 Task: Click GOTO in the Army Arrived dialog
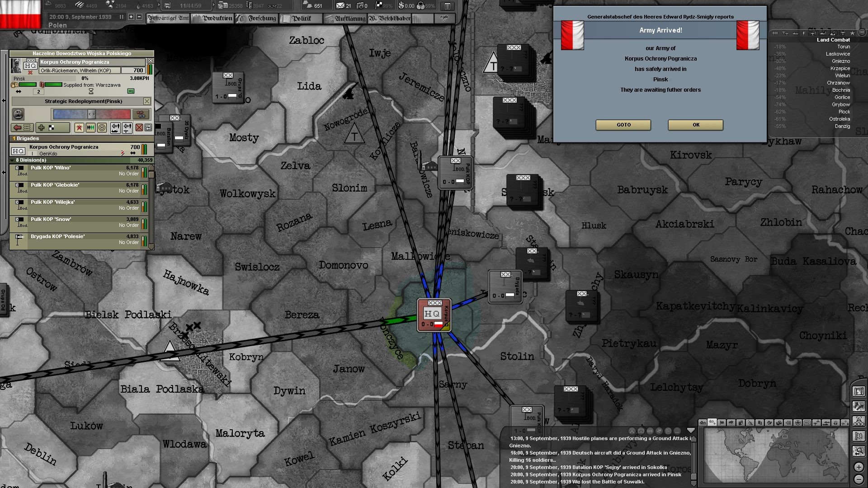[x=623, y=125]
